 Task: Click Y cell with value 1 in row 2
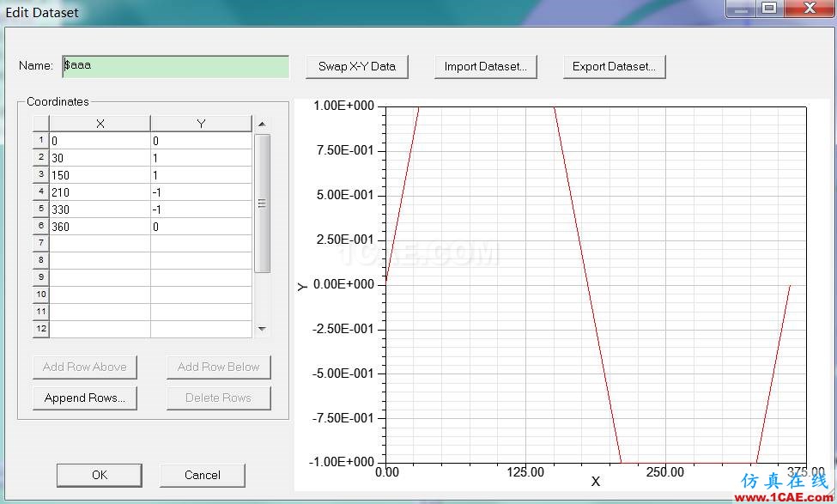[201, 158]
